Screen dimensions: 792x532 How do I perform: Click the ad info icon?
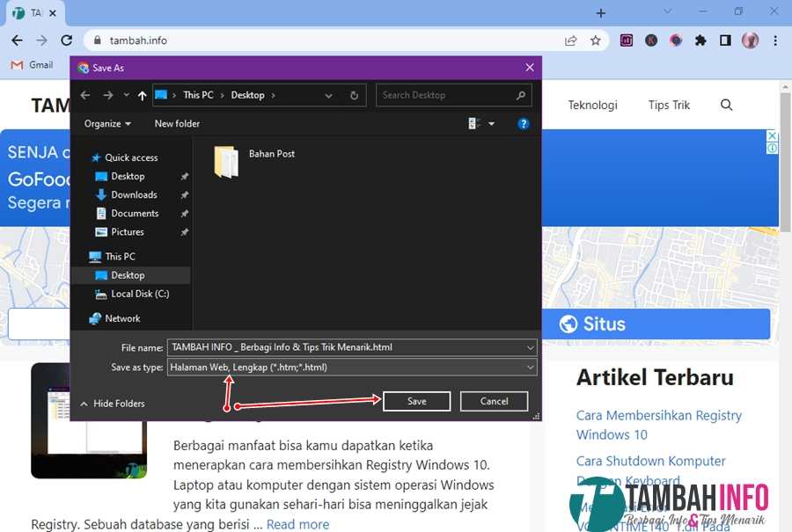pyautogui.click(x=772, y=148)
